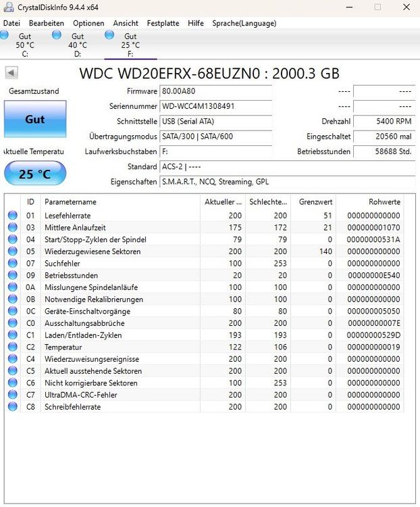The width and height of the screenshot is (420, 507).
Task: Click raw value 00000000007E
Action: [374, 323]
